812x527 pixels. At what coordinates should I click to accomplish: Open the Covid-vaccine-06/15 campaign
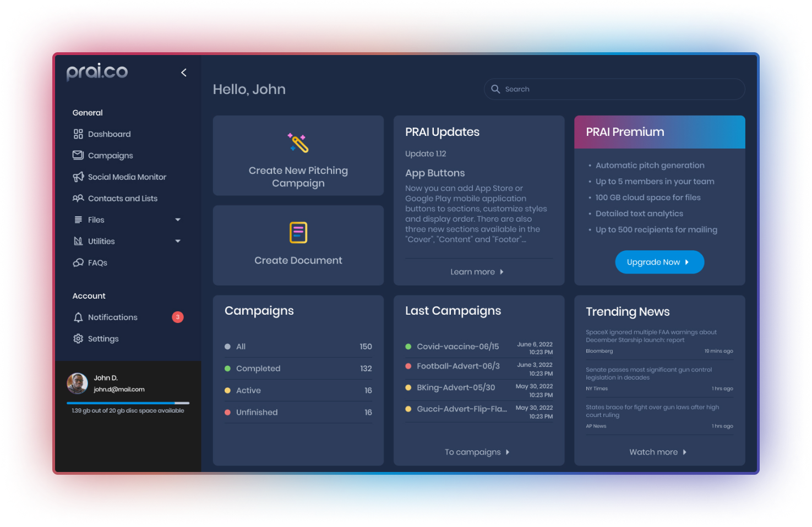tap(479, 347)
